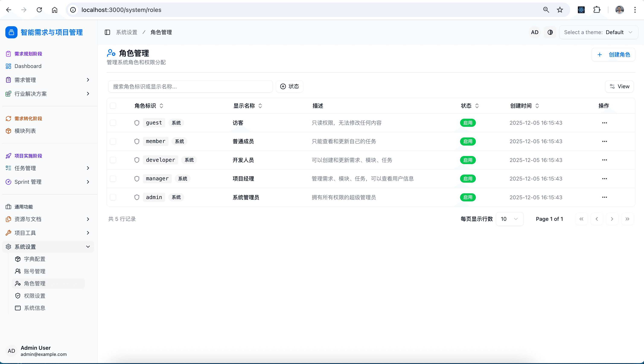
Task: Toggle the select-all checkbox in table header
Action: 113,105
